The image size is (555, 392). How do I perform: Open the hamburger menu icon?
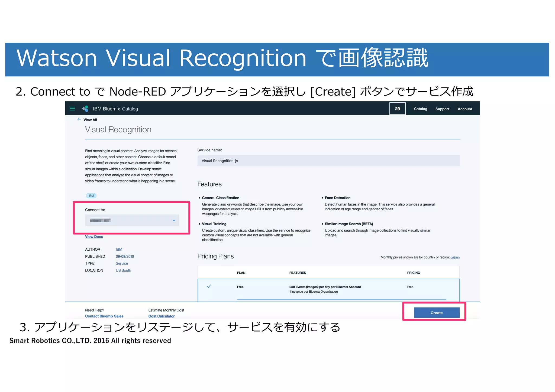72,109
